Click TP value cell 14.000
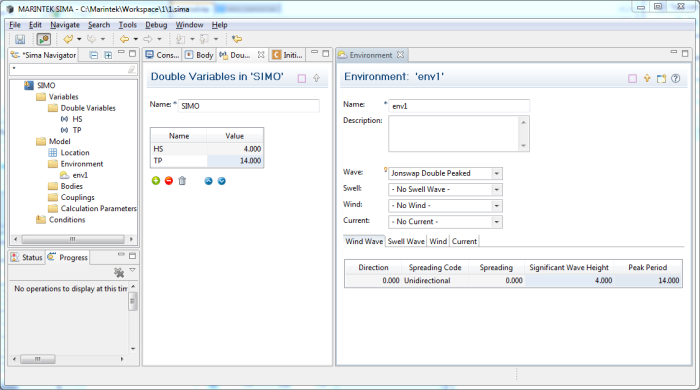The image size is (700, 390). click(235, 161)
